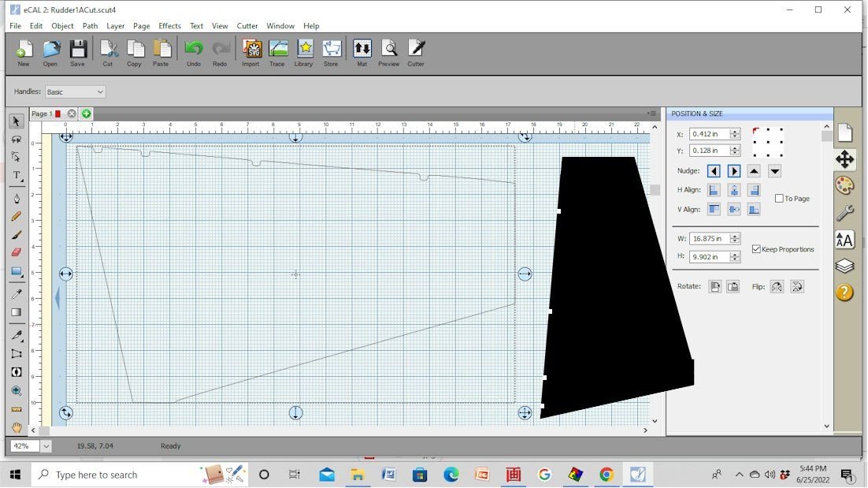The height and width of the screenshot is (488, 868).
Task: Rotate selection with first Rotate button
Action: (x=714, y=287)
